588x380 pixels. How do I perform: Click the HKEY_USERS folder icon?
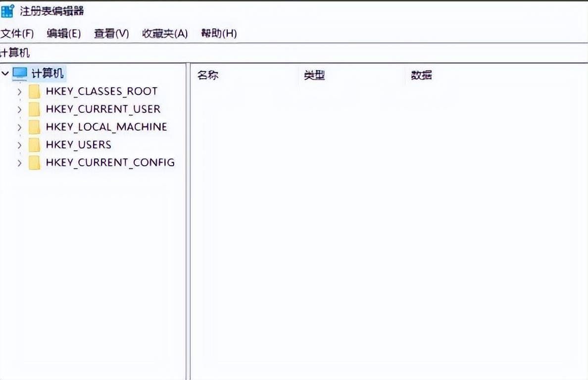34,144
